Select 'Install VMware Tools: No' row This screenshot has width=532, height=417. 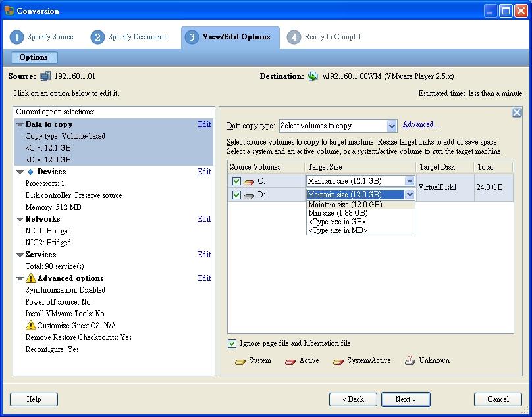click(x=114, y=314)
